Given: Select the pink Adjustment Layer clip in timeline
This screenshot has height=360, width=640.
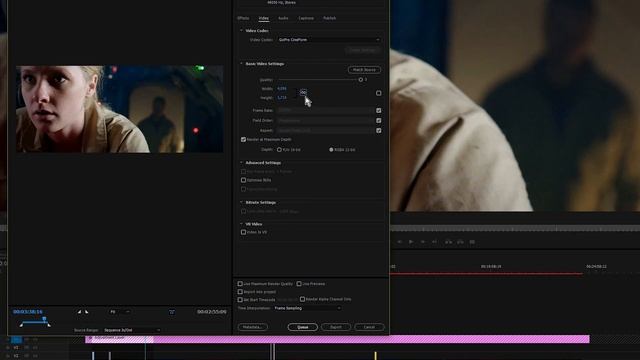Looking at the screenshot, I should point(337,339).
